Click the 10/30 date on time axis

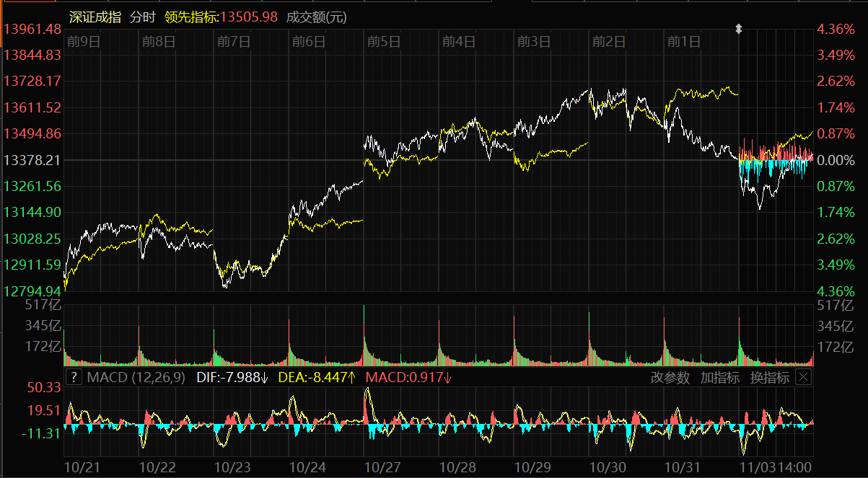(608, 467)
